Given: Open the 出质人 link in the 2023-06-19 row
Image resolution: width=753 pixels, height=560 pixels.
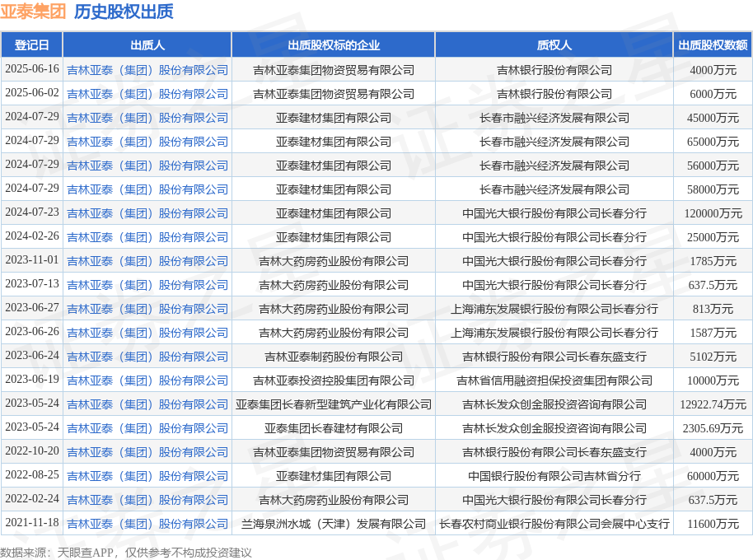Looking at the screenshot, I should click(x=147, y=380).
